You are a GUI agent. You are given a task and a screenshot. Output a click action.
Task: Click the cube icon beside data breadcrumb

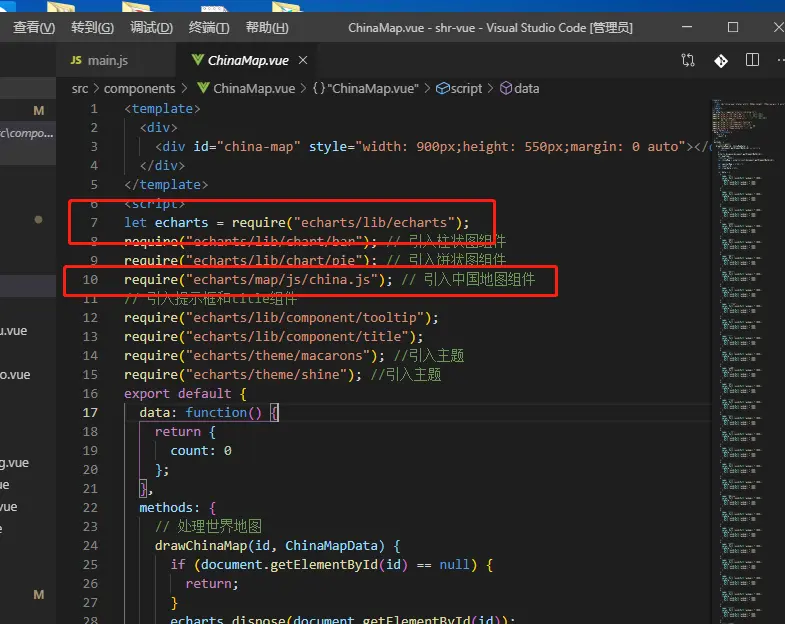pos(506,88)
